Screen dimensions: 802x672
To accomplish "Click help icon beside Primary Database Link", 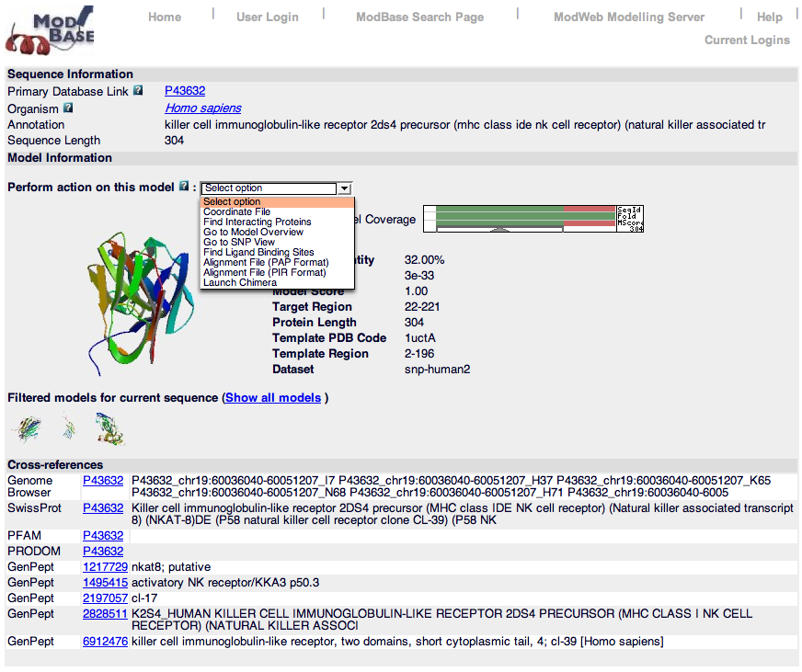I will 138,91.
